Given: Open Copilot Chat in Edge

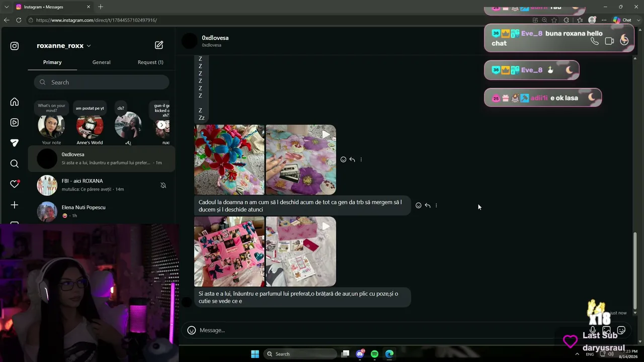Looking at the screenshot, I should [622, 20].
